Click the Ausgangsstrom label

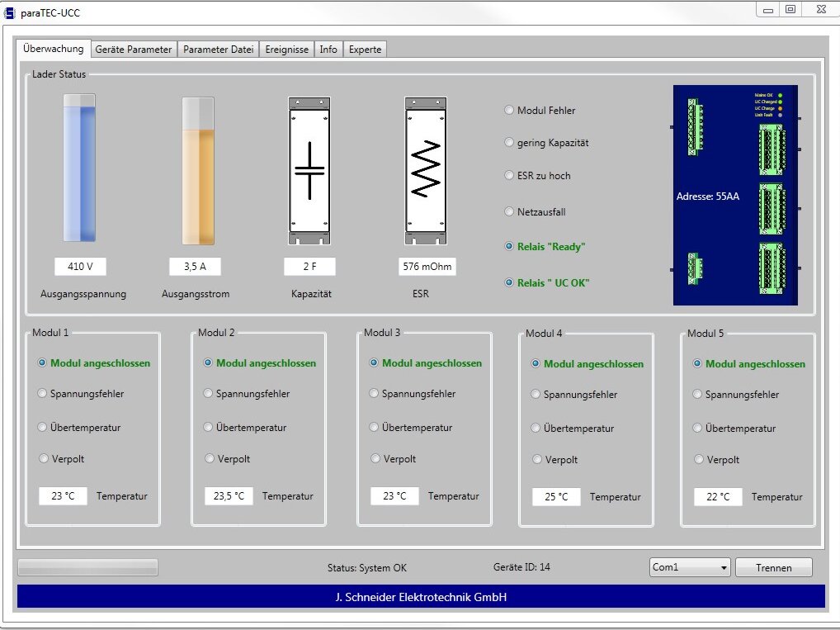coord(196,294)
